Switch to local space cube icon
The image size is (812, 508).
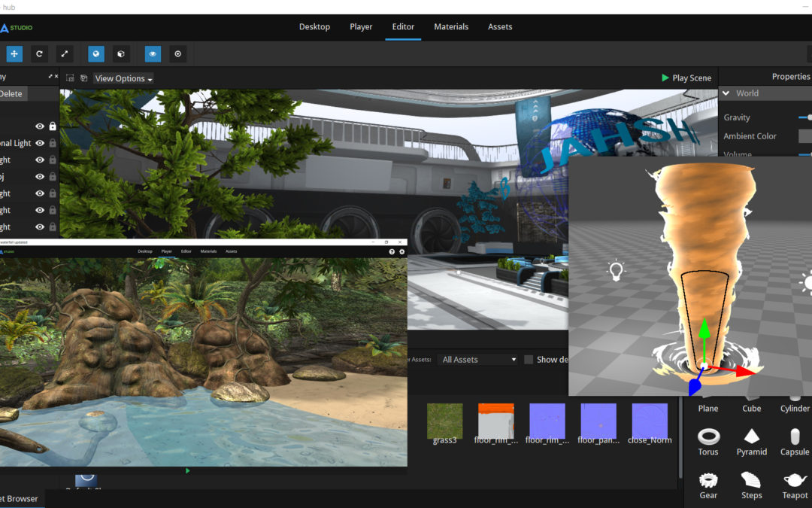pos(121,54)
